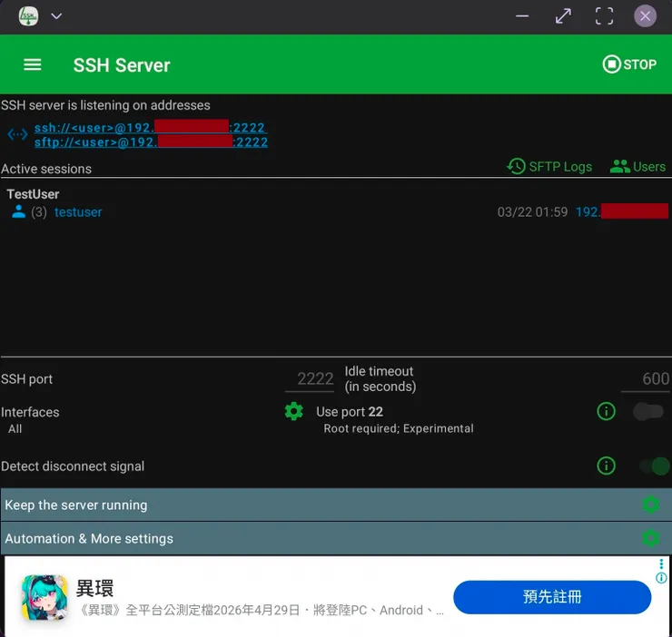672x637 pixels.
Task: Expand Keep the server running section
Action: coord(336,505)
